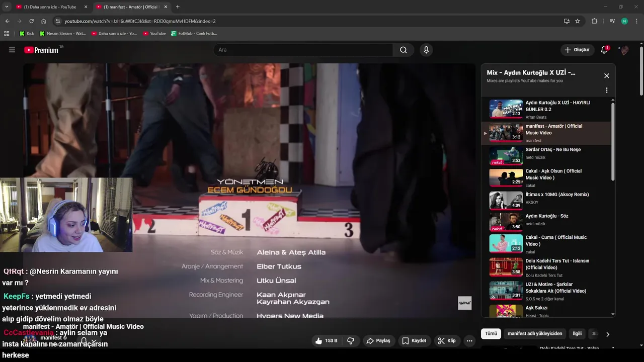Open 'Daha sonra izle' bookmark
The height and width of the screenshot is (362, 644).
[114, 33]
